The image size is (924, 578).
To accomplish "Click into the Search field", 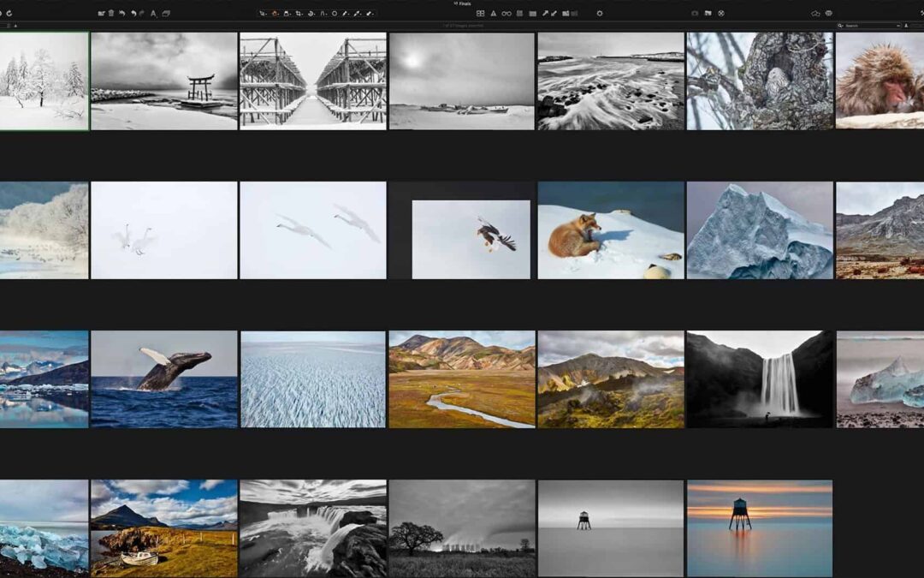I will tap(870, 26).
